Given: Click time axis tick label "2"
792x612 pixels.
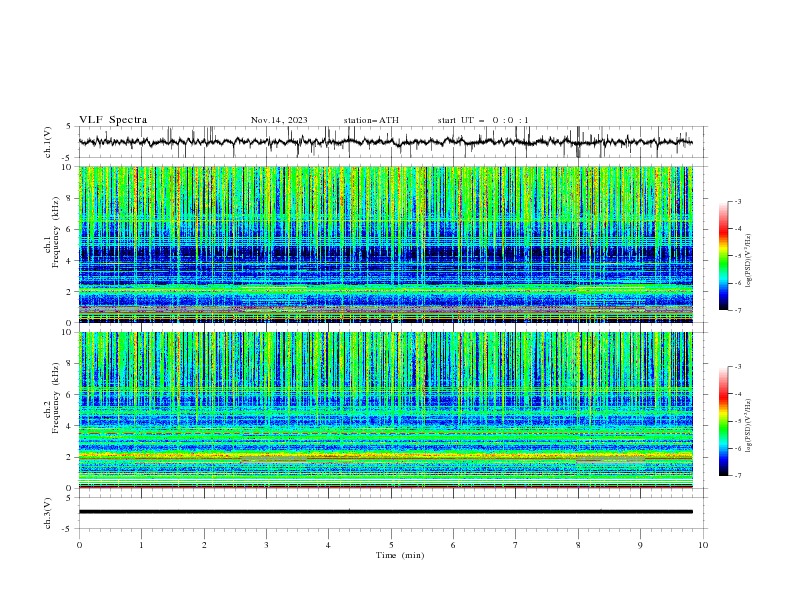Looking at the screenshot, I should [204, 545].
